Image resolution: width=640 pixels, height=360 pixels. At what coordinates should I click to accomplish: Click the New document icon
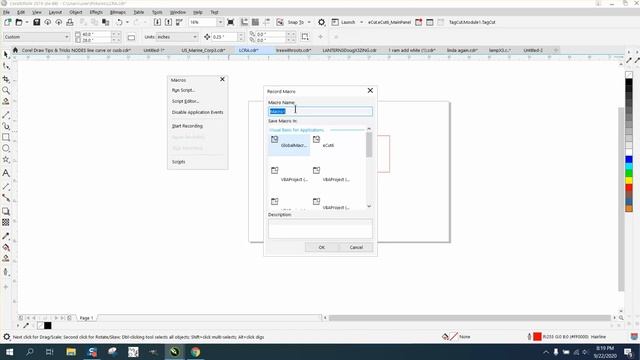click(x=7, y=22)
